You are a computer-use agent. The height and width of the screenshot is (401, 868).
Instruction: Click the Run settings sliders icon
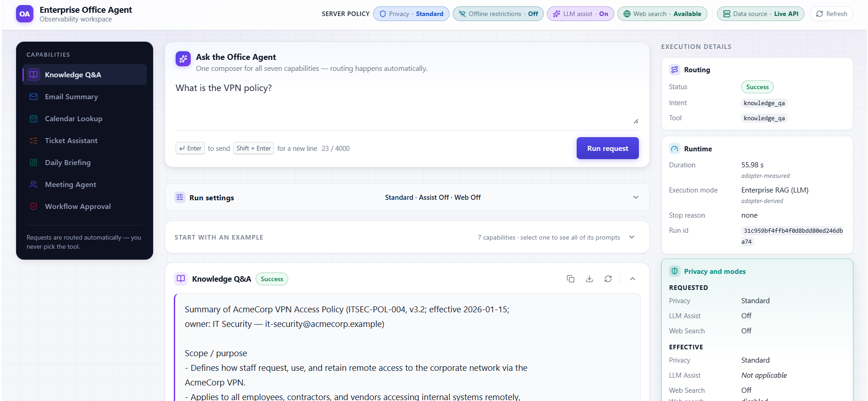[x=180, y=197]
